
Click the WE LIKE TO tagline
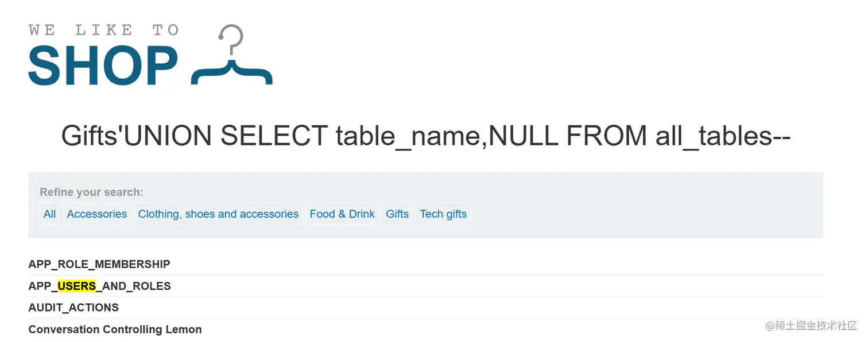pos(104,30)
